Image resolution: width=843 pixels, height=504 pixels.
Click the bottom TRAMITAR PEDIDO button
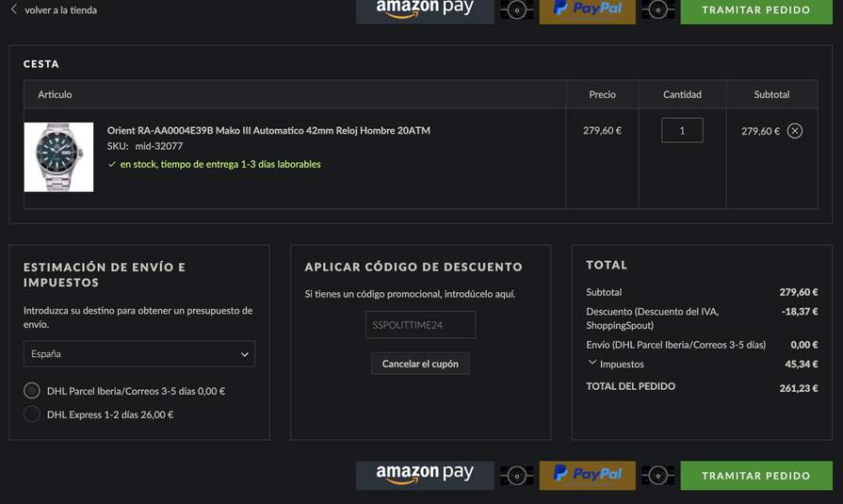coord(756,475)
